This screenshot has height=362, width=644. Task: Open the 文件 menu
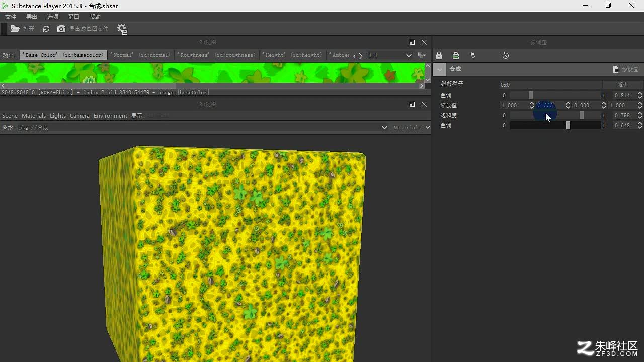tap(11, 17)
